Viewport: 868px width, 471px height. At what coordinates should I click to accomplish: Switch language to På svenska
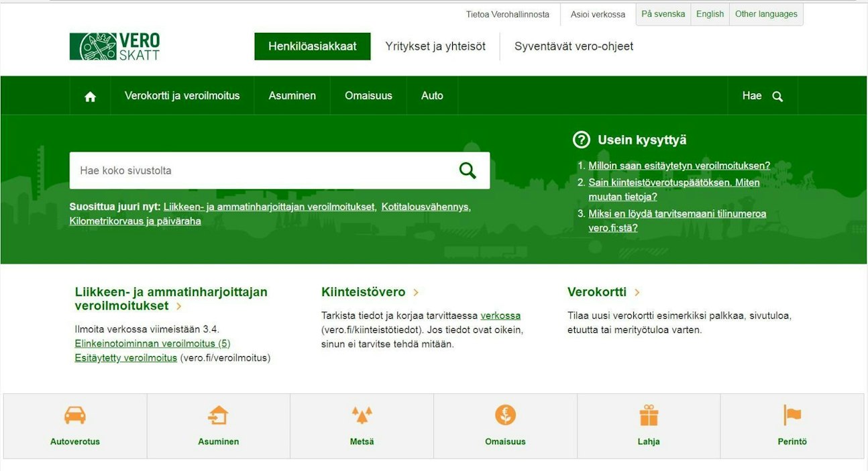(x=663, y=14)
